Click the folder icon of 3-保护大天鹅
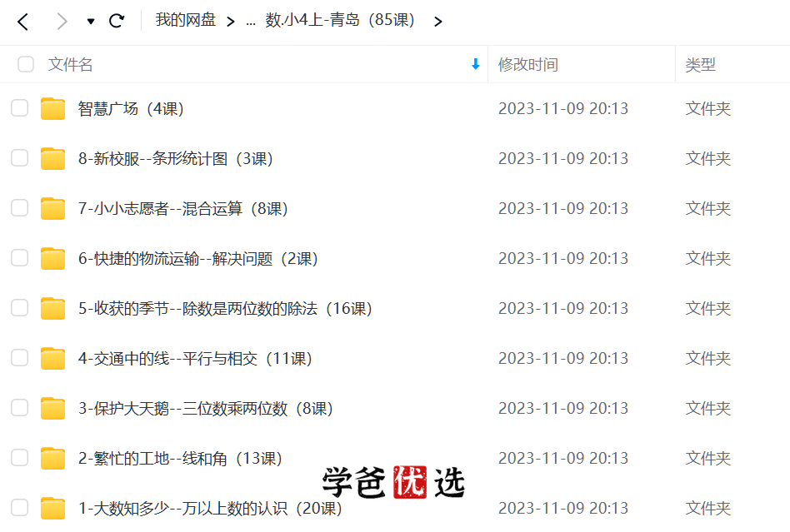Screen dimensions: 790x532 click(52, 408)
